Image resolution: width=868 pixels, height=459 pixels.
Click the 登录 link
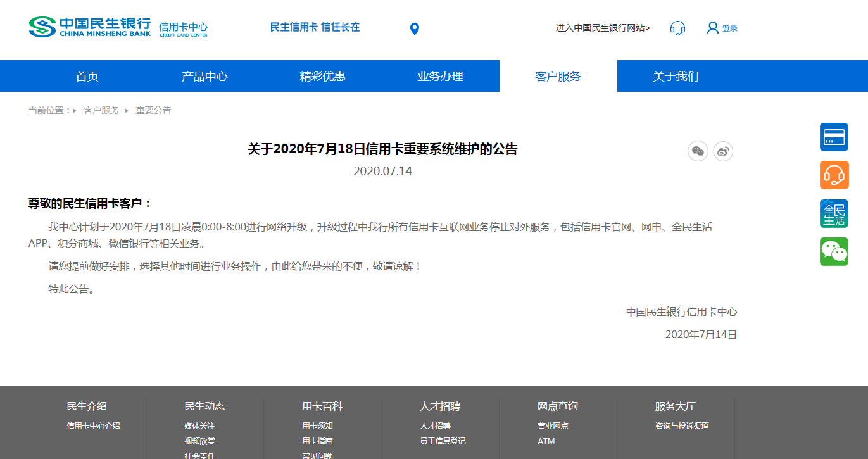click(x=730, y=28)
